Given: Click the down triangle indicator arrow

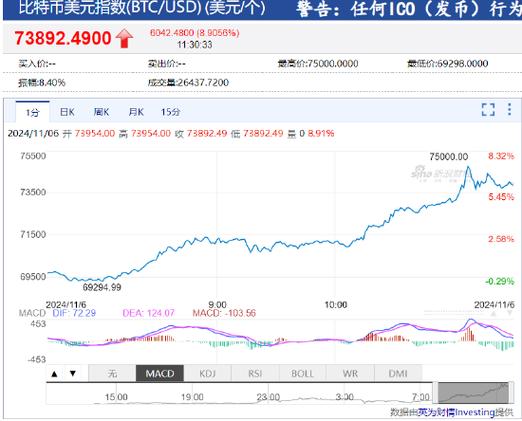Looking at the screenshot, I should [x=73, y=373].
